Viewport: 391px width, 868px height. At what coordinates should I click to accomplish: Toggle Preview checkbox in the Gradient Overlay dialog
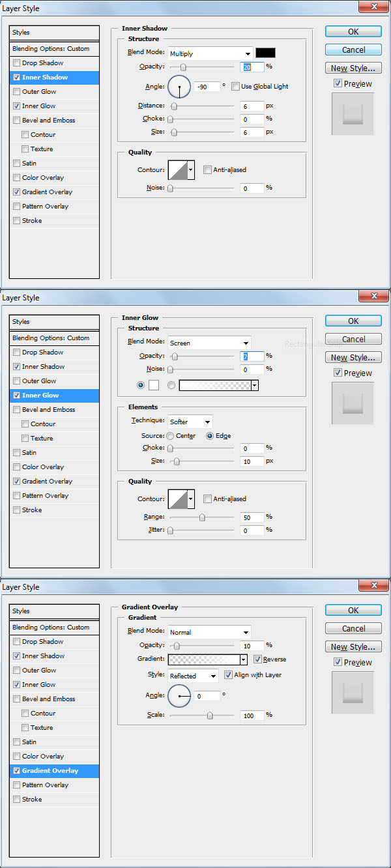coord(337,662)
